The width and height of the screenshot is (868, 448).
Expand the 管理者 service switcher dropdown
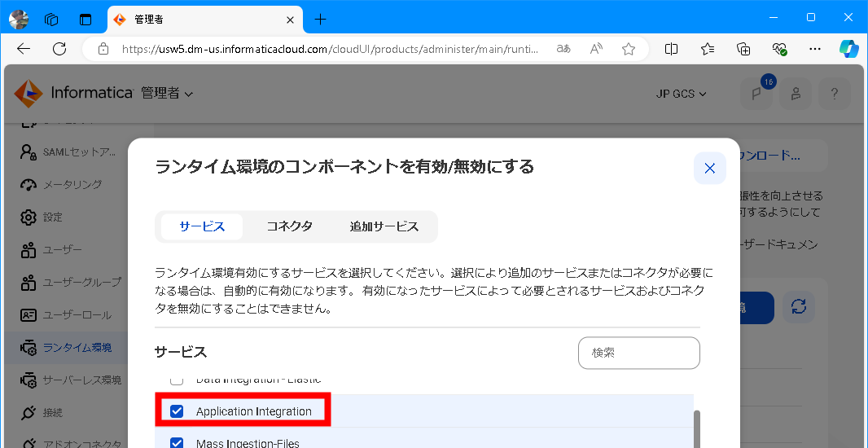(x=167, y=93)
